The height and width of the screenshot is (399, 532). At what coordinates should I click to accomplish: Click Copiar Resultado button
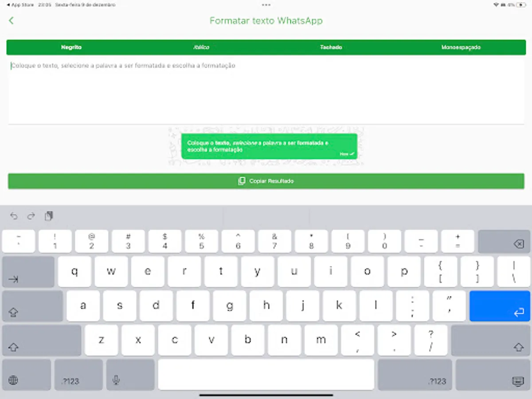tap(266, 181)
